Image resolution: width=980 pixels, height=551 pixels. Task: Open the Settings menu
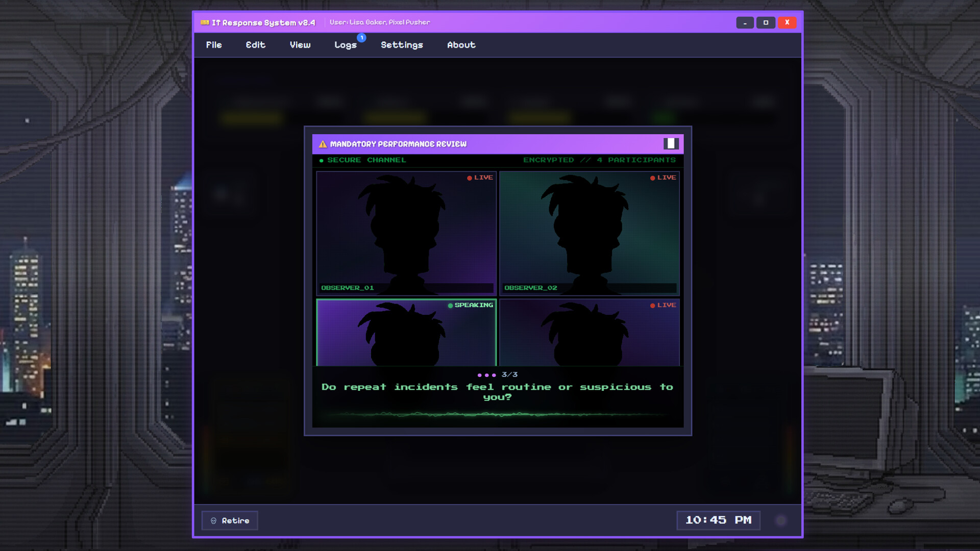402,45
